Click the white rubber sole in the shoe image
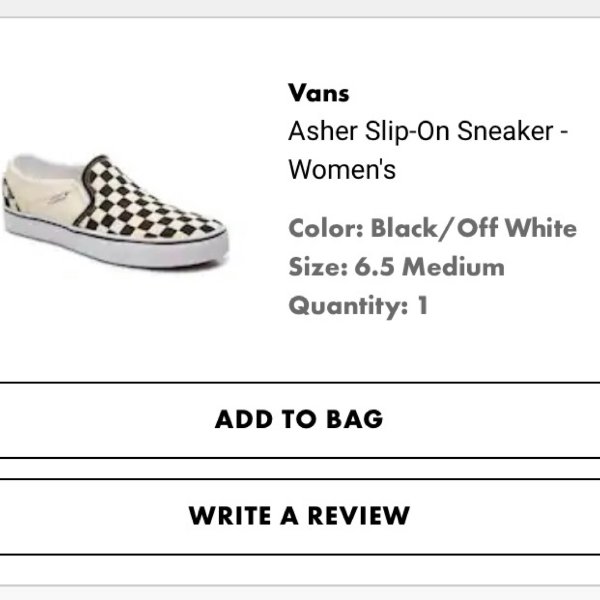The width and height of the screenshot is (600, 600). 115,247
